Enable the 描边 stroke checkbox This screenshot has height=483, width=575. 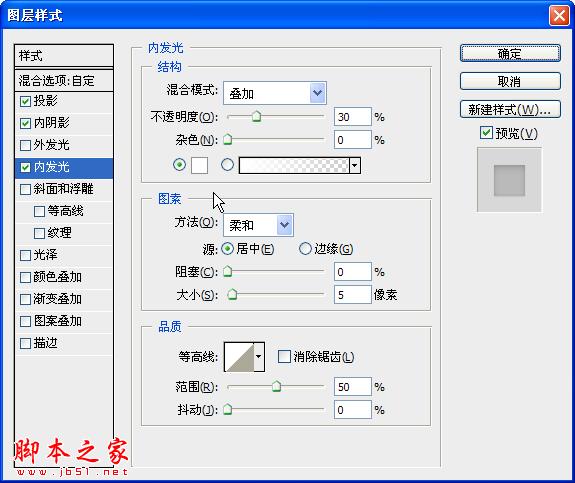25,344
